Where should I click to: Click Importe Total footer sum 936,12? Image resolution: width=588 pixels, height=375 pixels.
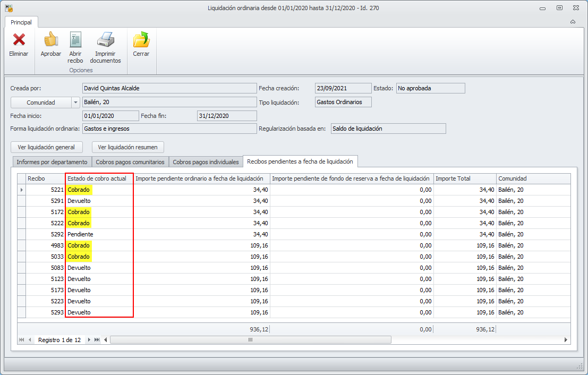(485, 329)
